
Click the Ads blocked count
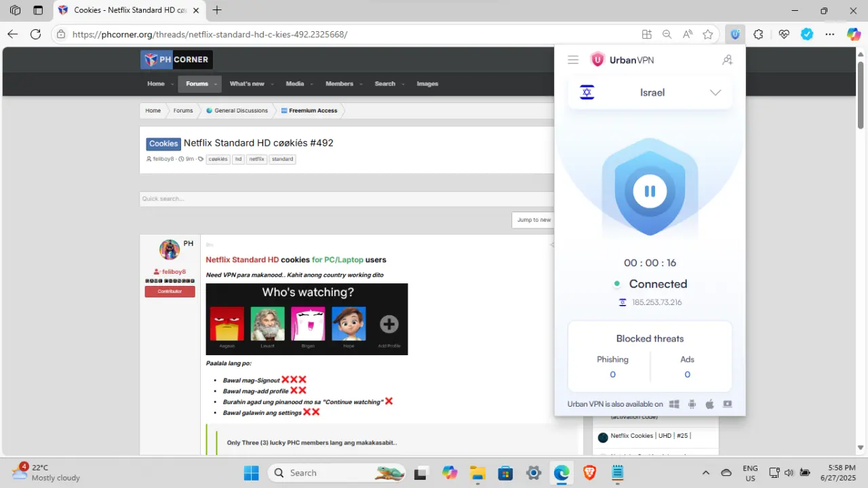click(687, 374)
